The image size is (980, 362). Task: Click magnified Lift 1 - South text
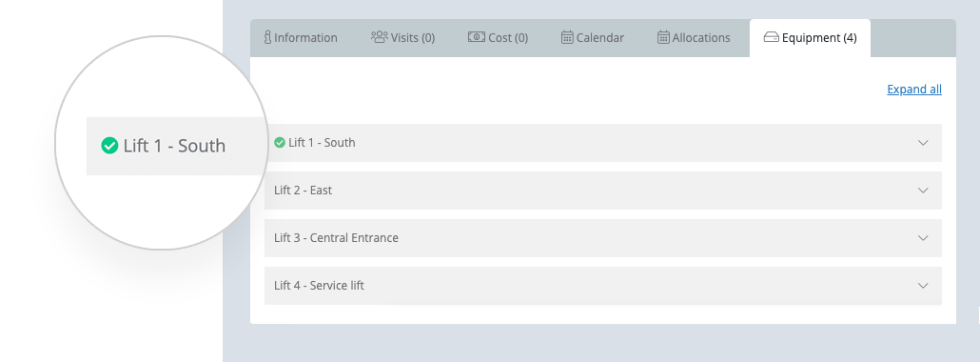174,146
